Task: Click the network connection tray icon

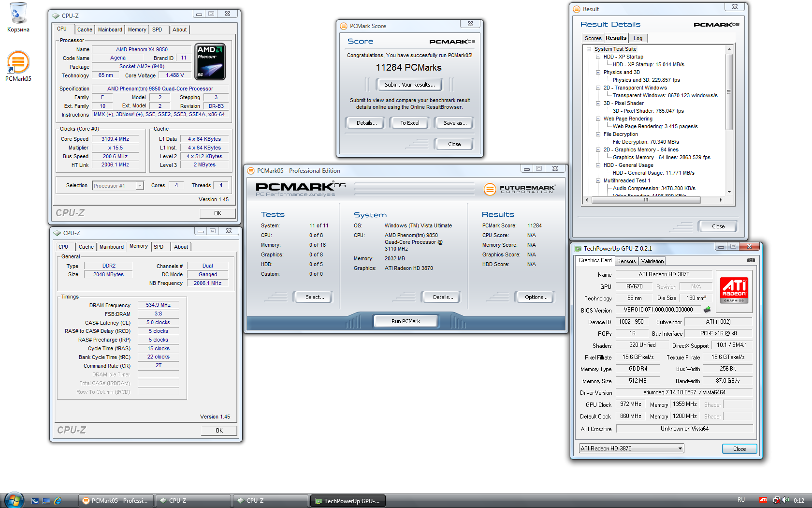Action: point(776,500)
